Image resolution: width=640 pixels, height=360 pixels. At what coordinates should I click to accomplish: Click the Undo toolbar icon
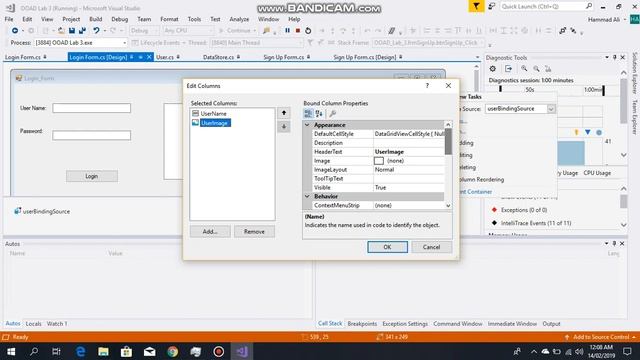pos(96,31)
